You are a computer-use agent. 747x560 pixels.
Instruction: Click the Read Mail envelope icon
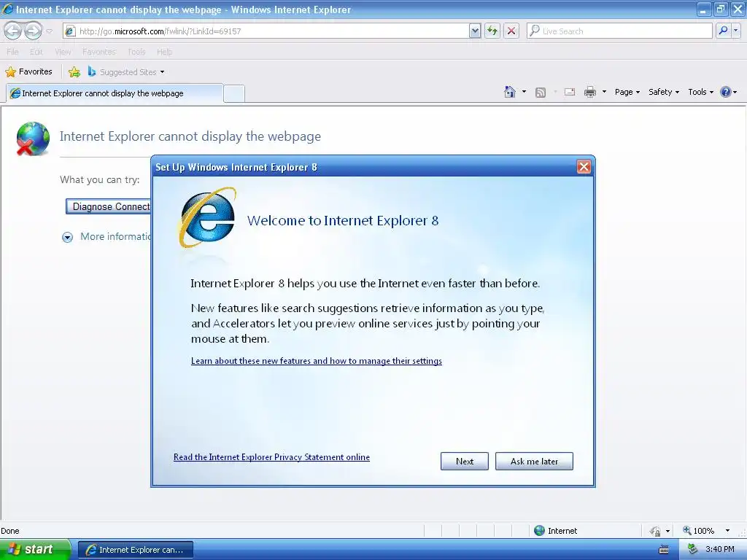pos(570,92)
